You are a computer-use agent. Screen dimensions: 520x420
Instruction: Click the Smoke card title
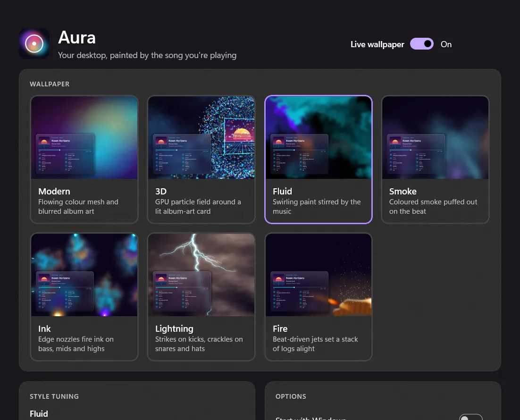403,192
